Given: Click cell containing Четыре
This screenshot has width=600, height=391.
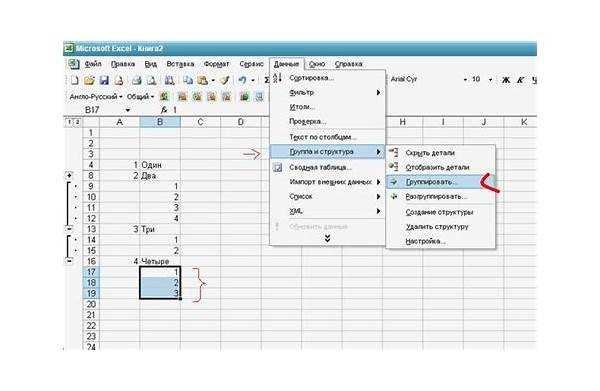Looking at the screenshot, I should click(x=160, y=261).
